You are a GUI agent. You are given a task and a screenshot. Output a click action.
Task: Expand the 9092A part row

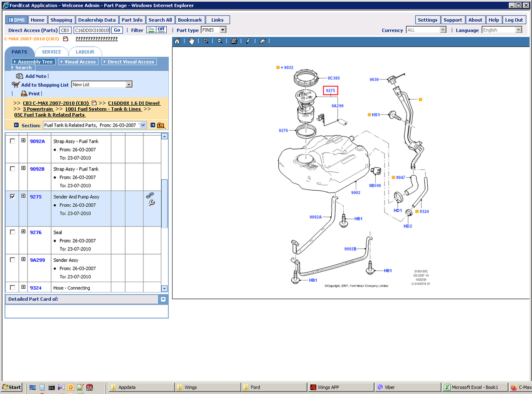tap(23, 141)
